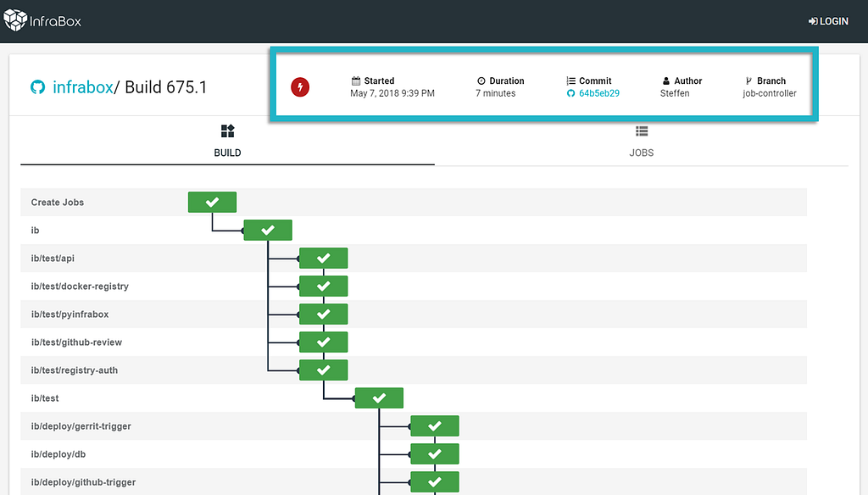The width and height of the screenshot is (868, 495).
Task: Click the calendar icon next to Started
Action: click(x=356, y=81)
